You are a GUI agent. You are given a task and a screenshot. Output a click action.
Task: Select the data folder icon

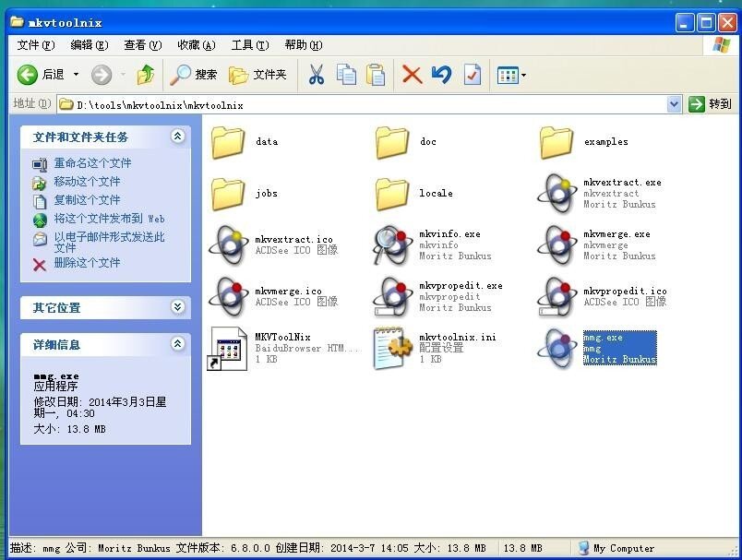(228, 142)
